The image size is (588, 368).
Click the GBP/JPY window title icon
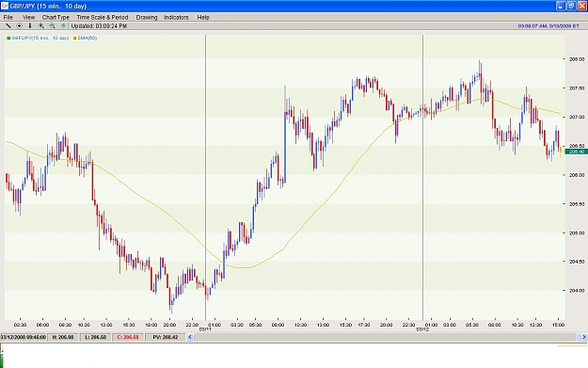click(x=5, y=6)
